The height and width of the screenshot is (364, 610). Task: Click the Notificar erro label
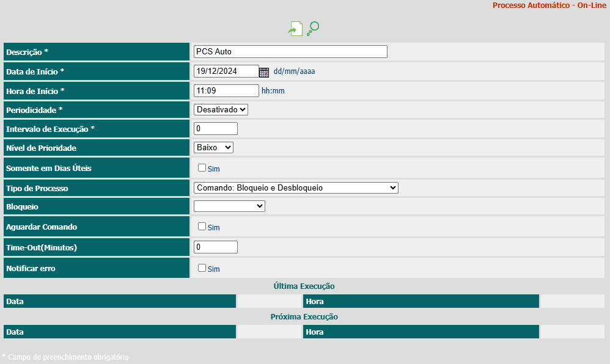point(31,268)
